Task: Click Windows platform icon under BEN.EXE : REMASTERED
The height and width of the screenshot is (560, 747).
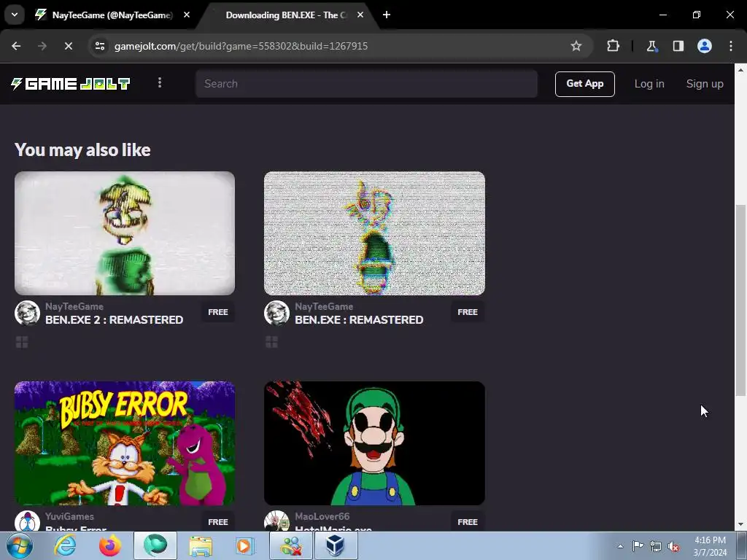Action: (271, 342)
